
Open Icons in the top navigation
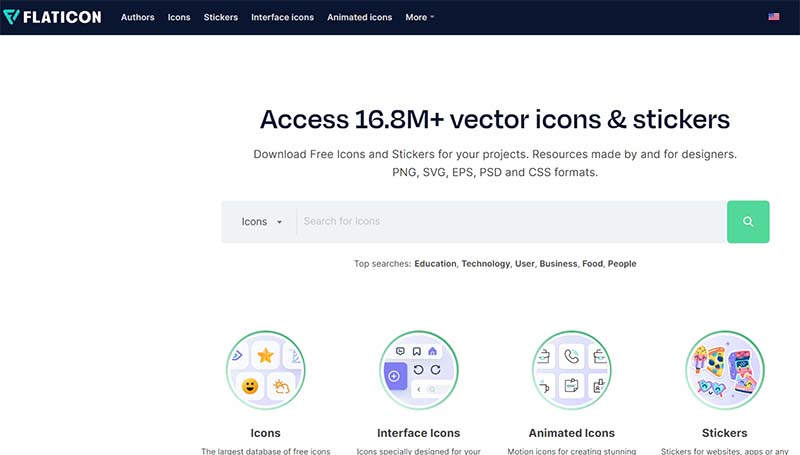coord(179,17)
